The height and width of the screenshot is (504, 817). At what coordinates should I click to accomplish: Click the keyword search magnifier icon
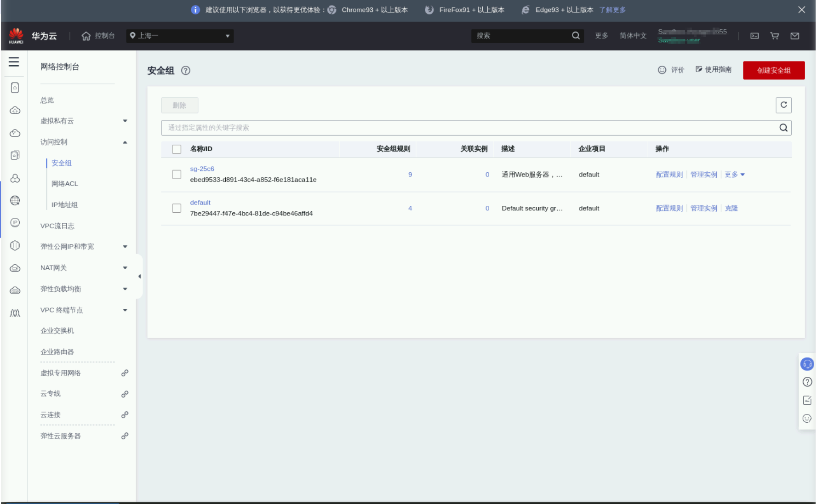point(783,128)
